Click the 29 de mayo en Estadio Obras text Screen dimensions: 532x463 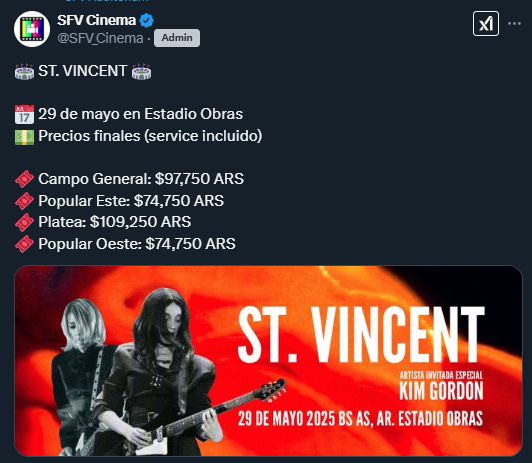(140, 114)
